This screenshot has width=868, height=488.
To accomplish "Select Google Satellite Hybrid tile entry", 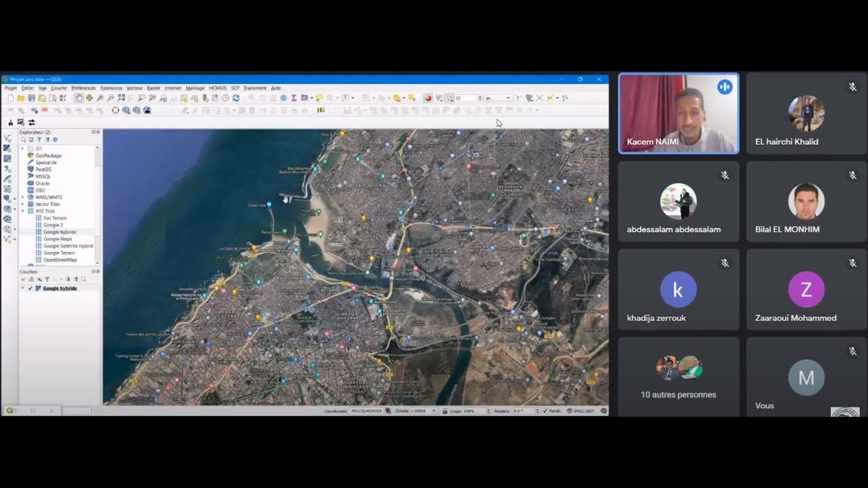I will click(68, 246).
